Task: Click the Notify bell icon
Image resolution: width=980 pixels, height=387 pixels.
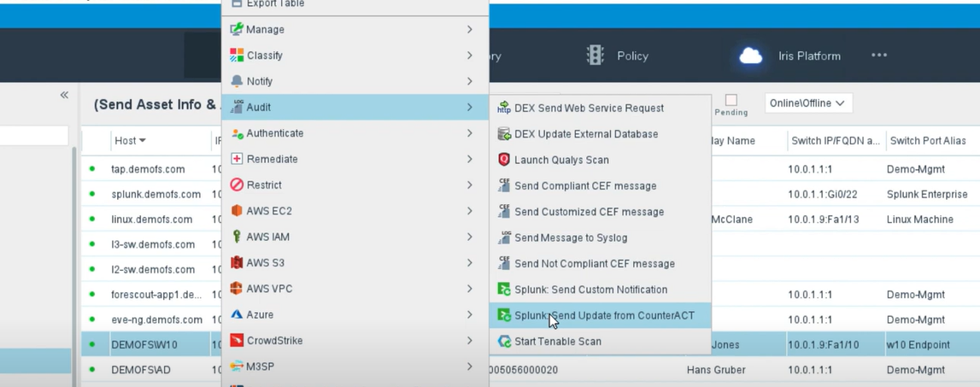Action: [237, 81]
